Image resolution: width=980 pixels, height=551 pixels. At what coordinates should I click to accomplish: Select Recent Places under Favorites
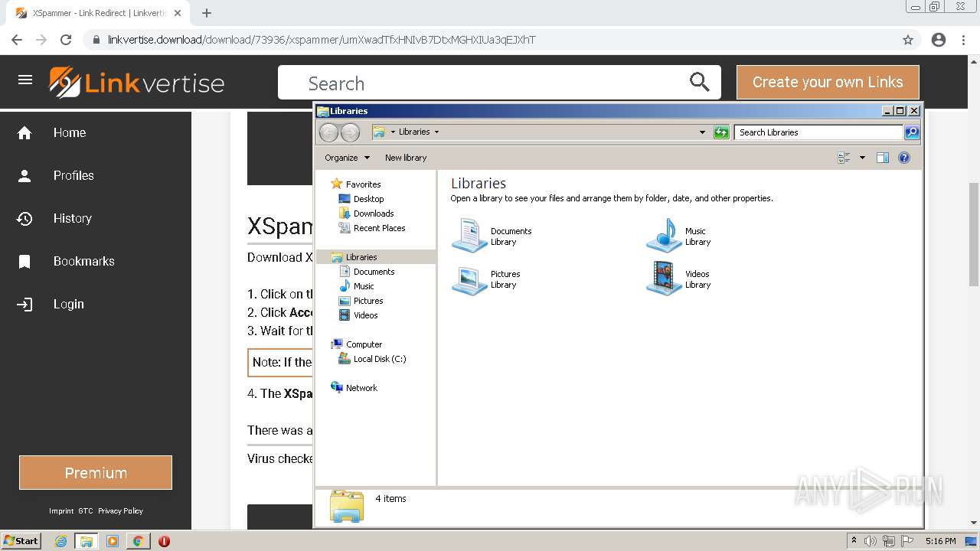pos(379,228)
